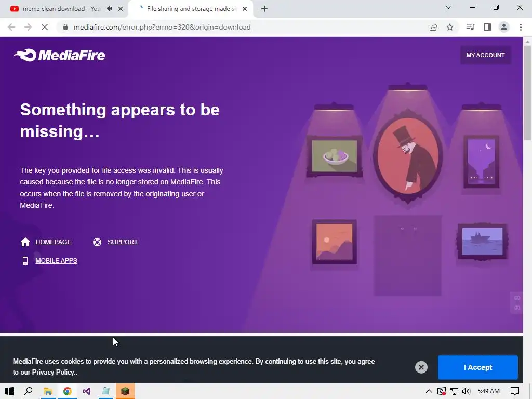Image resolution: width=532 pixels, height=399 pixels.
Task: View site info via the lock icon
Action: coord(65,27)
